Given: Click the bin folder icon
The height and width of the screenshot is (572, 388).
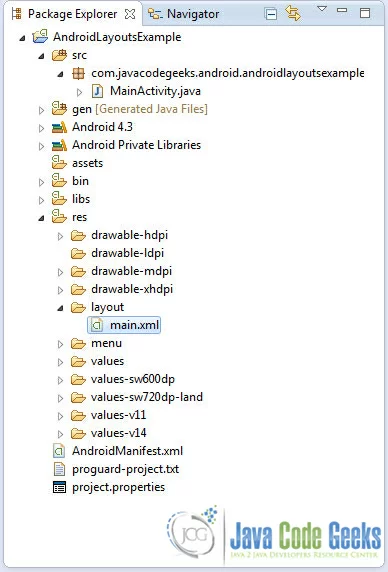Looking at the screenshot, I should pos(59,180).
